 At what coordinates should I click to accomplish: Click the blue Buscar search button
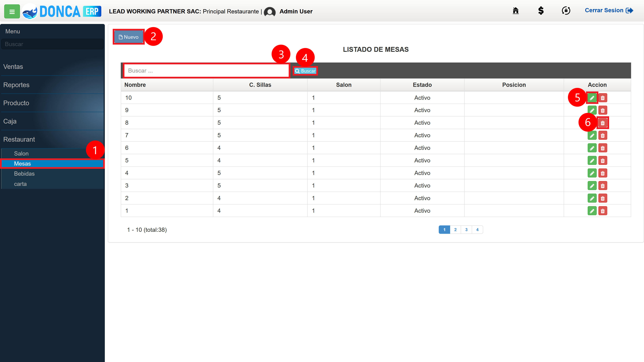click(305, 71)
